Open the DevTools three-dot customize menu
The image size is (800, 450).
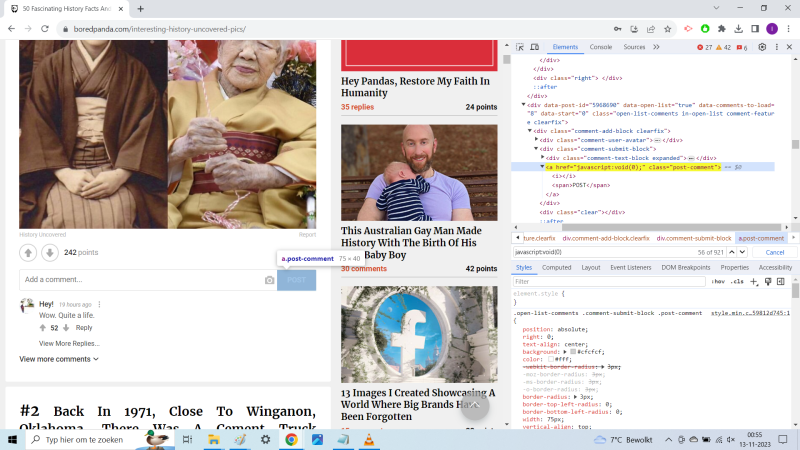pyautogui.click(x=777, y=47)
